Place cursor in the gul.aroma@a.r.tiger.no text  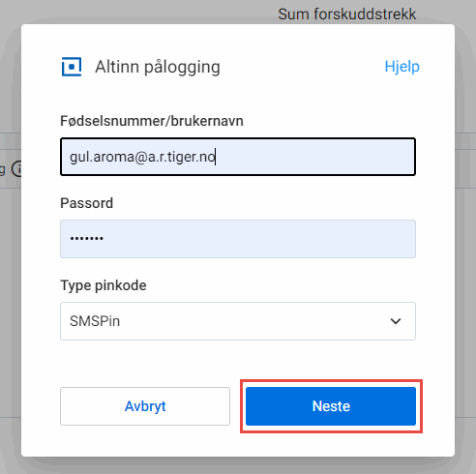(142, 157)
